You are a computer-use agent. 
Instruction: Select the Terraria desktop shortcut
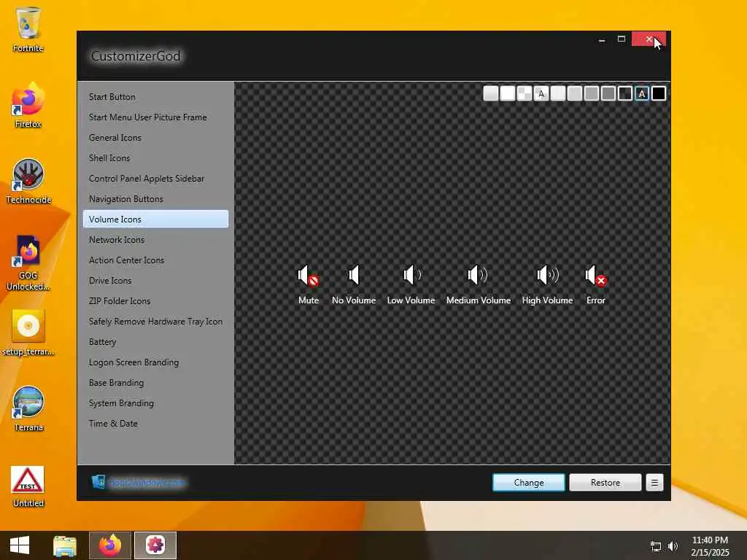(28, 408)
